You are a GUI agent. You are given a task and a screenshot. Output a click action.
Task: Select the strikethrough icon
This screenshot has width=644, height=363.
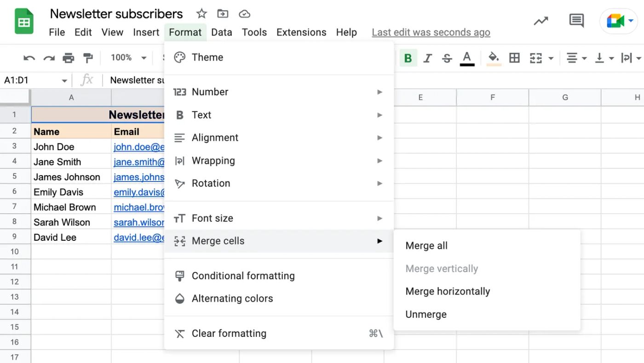point(447,58)
